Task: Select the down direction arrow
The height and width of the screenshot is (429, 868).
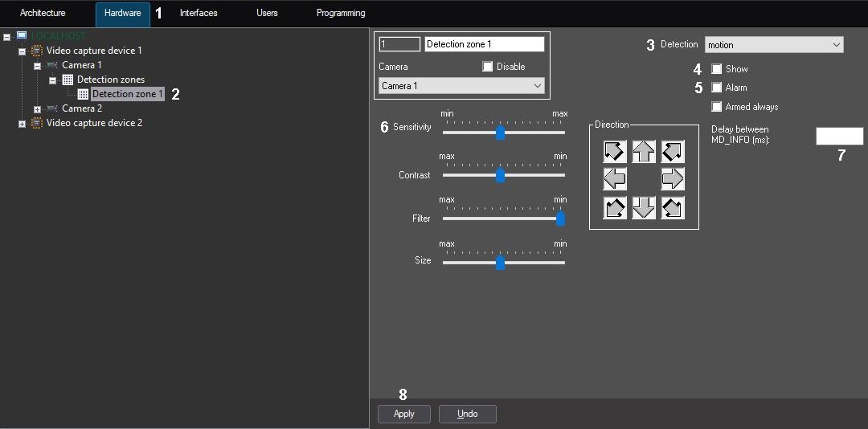Action: [x=644, y=207]
